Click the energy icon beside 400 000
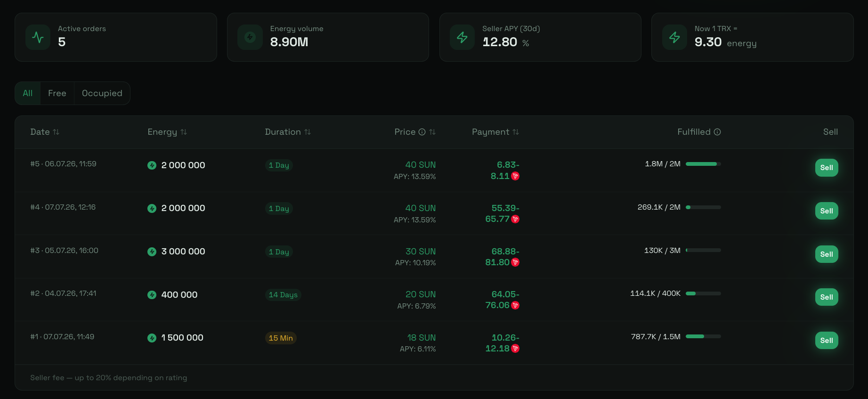Screen dimensions: 868x399 (152, 295)
